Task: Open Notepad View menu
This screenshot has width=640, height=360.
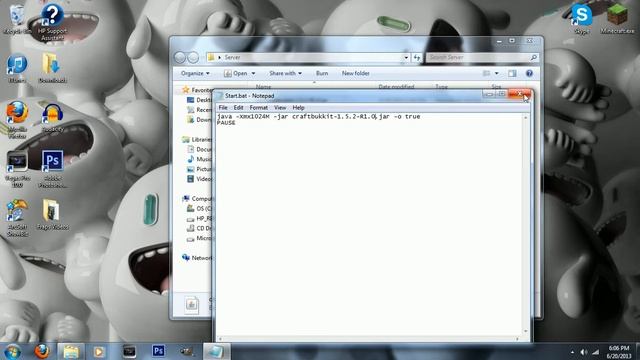Action: point(280,108)
